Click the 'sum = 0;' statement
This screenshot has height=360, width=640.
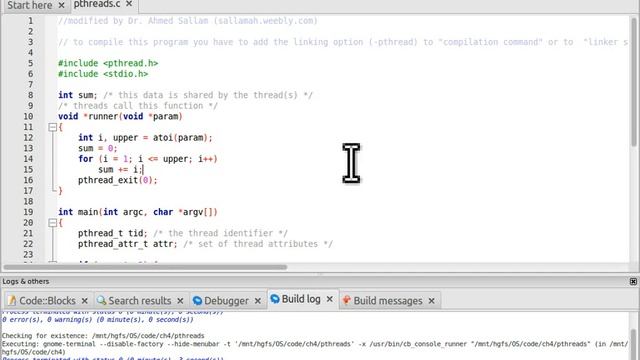click(98, 148)
